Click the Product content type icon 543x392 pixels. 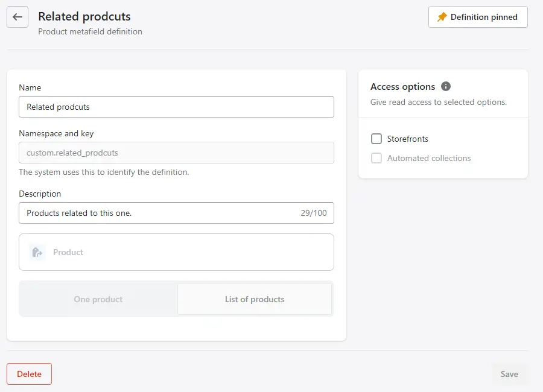pos(37,252)
